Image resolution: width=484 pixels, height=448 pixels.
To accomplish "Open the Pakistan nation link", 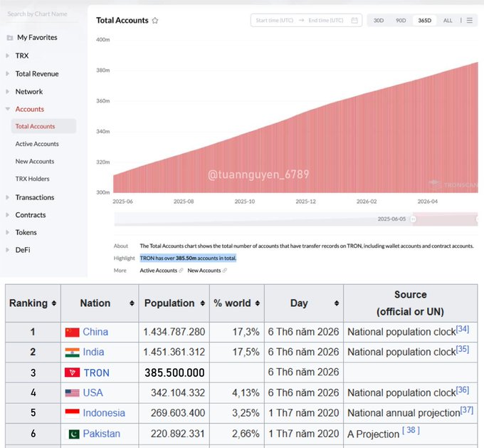I will [x=102, y=434].
